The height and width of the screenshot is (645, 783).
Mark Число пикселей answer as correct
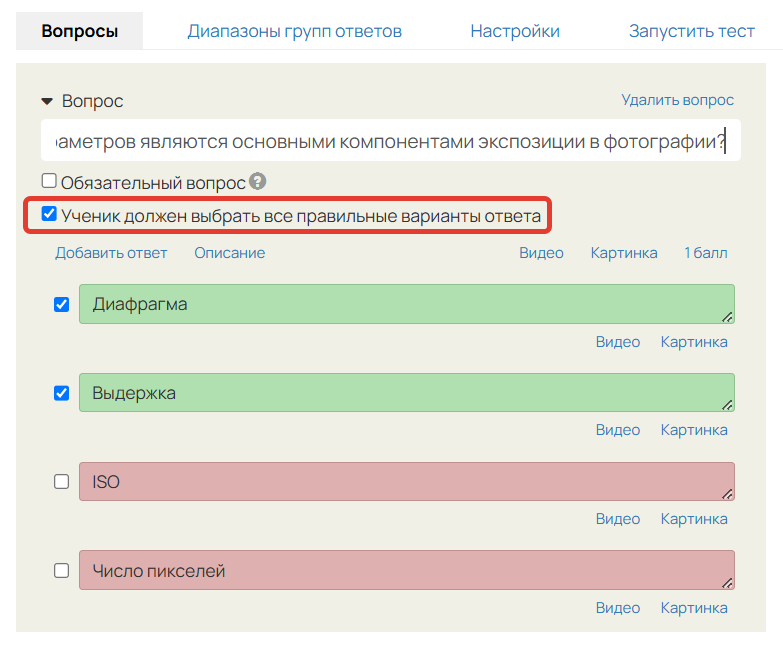61,570
